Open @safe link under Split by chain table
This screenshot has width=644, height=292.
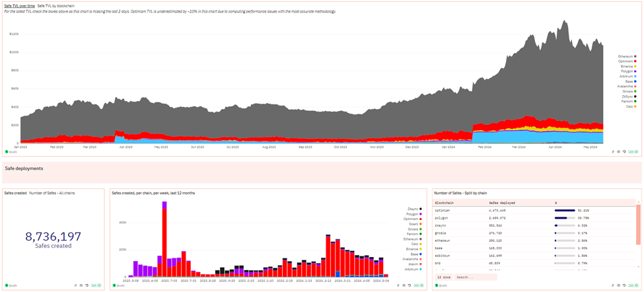pos(443,285)
